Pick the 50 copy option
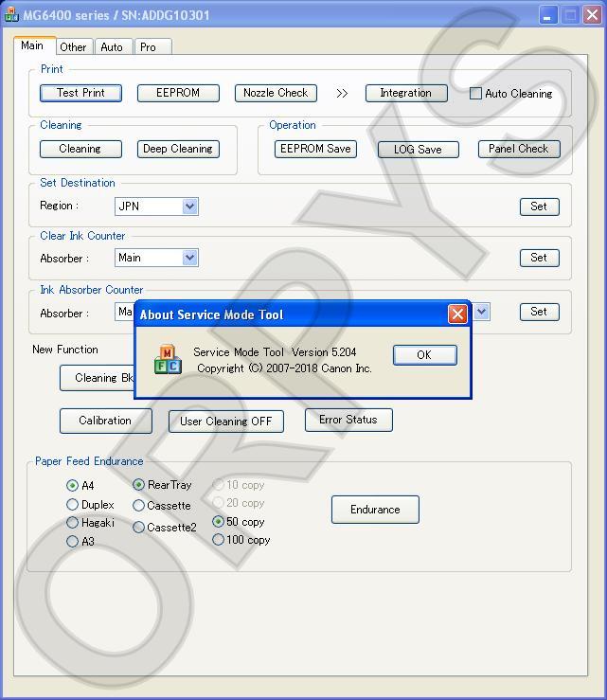The width and height of the screenshot is (607, 700). [218, 521]
